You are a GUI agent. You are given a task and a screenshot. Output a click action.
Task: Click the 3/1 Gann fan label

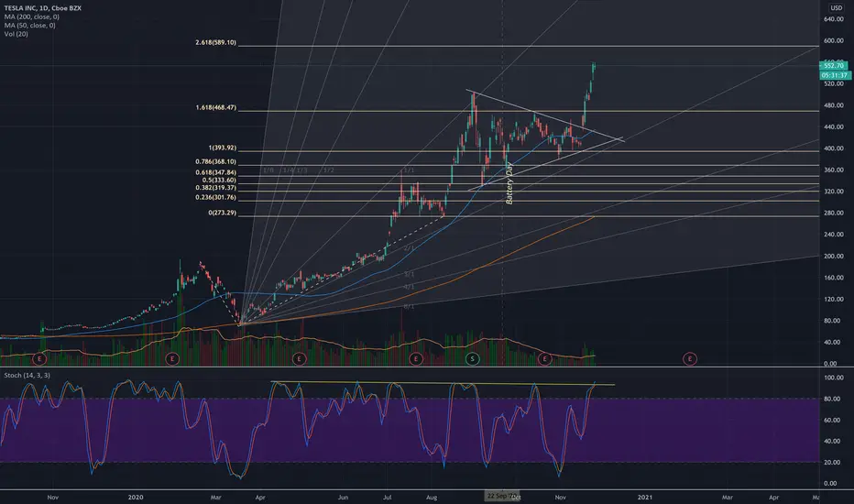(409, 275)
